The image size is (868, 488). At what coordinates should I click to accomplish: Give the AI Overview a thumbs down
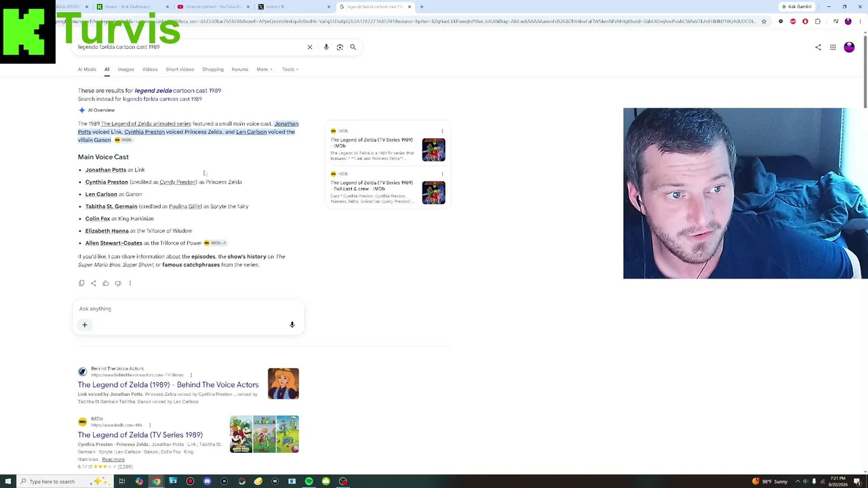[118, 283]
